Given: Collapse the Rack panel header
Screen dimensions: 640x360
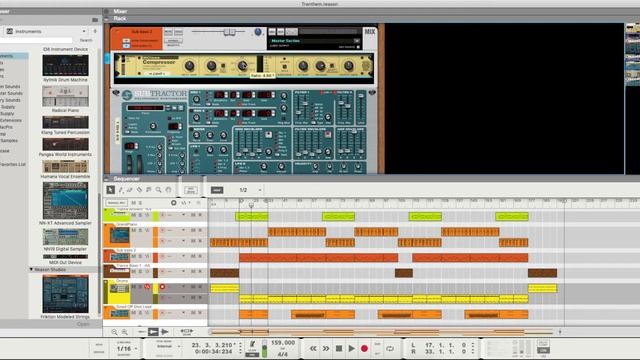Looking at the screenshot, I should [107, 18].
